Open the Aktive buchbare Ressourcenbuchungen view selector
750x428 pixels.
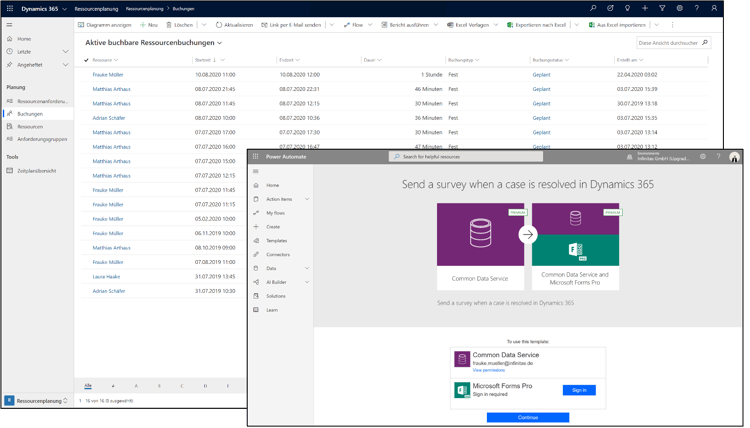click(x=154, y=43)
